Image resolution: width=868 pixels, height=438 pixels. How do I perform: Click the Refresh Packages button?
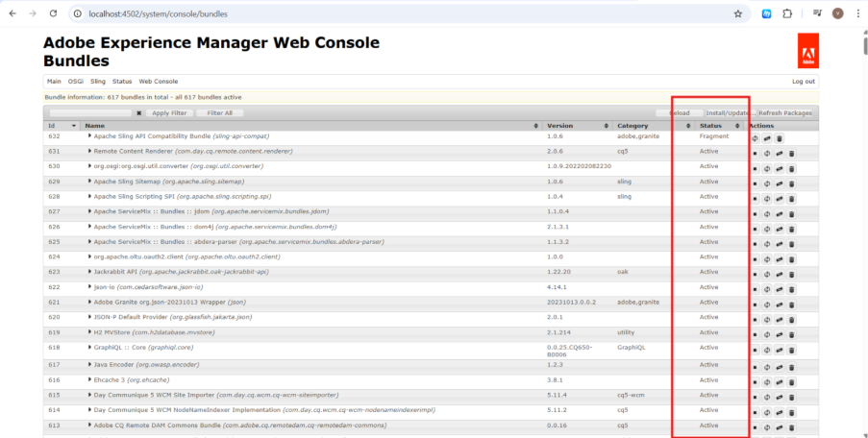pos(785,112)
